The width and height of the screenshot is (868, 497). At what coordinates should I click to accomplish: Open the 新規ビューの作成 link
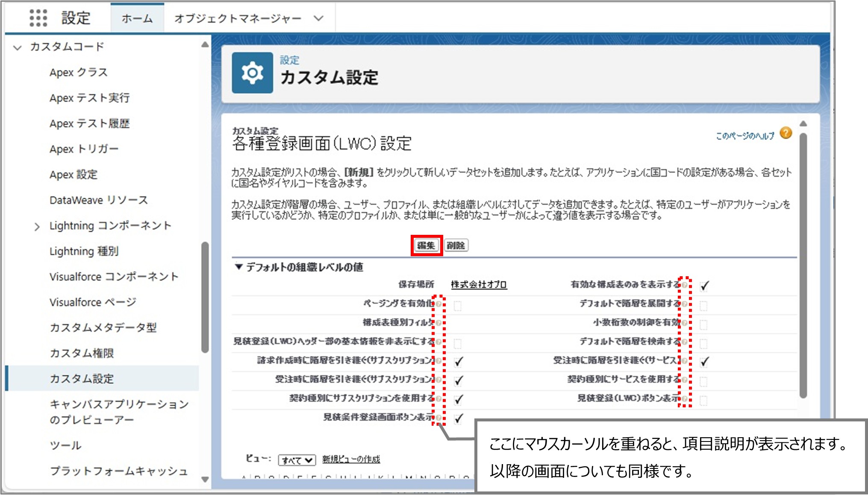coord(351,460)
